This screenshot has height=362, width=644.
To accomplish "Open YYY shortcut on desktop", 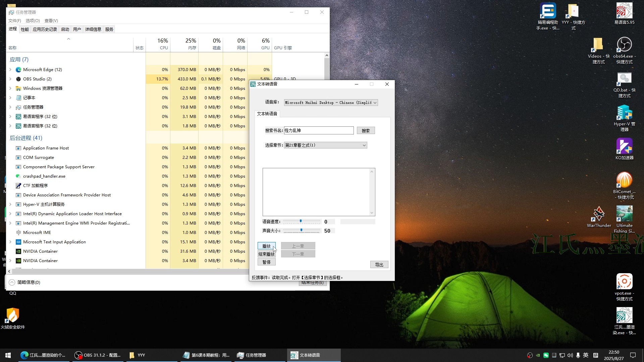I will 573,16.
